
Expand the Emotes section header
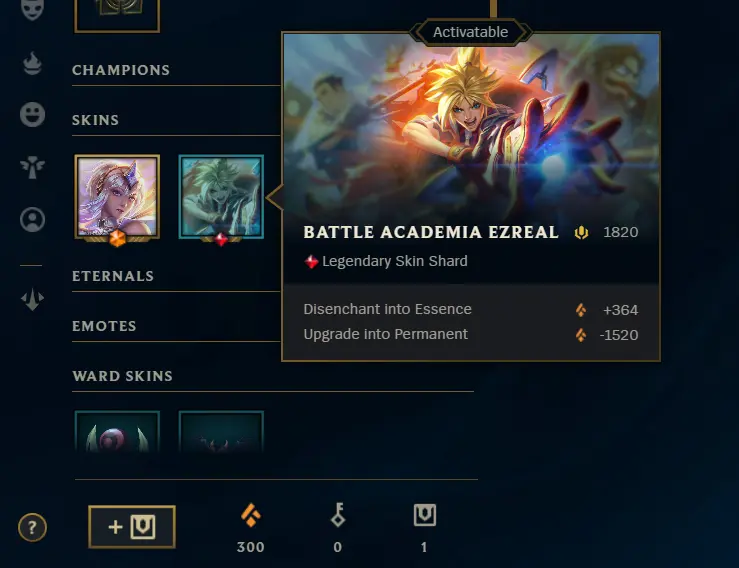pos(104,326)
